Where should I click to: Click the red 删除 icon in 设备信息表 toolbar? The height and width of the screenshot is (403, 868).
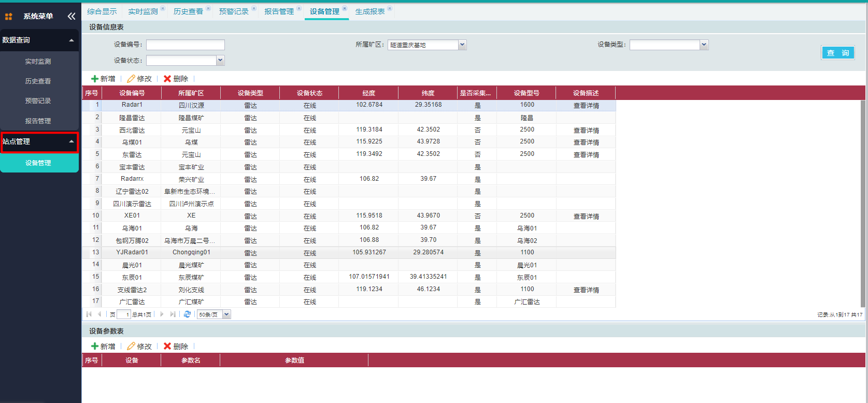point(167,79)
